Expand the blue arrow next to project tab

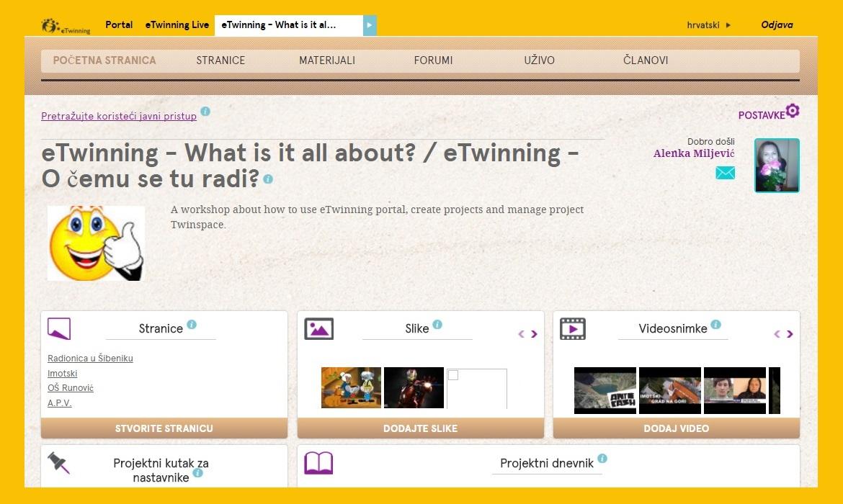[x=370, y=25]
